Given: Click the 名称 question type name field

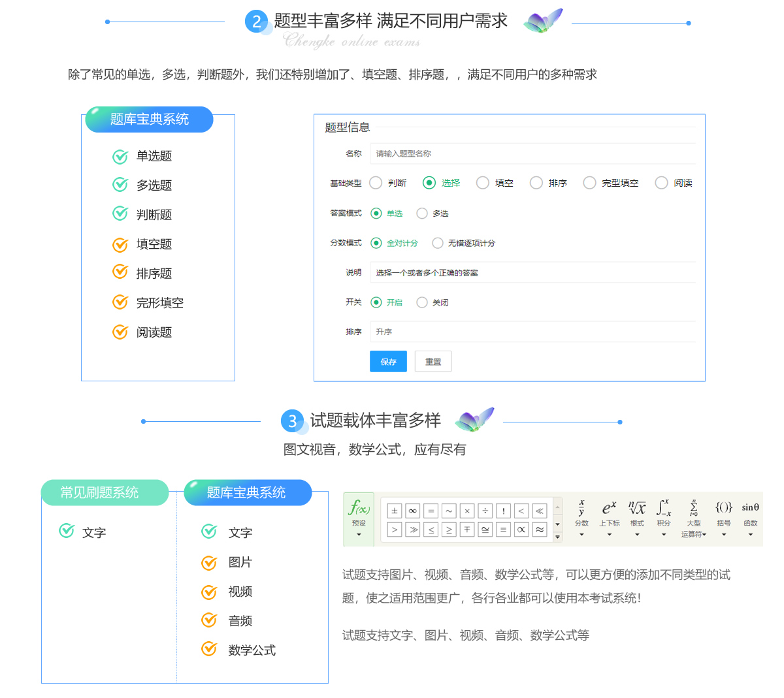Looking at the screenshot, I should coord(532,153).
